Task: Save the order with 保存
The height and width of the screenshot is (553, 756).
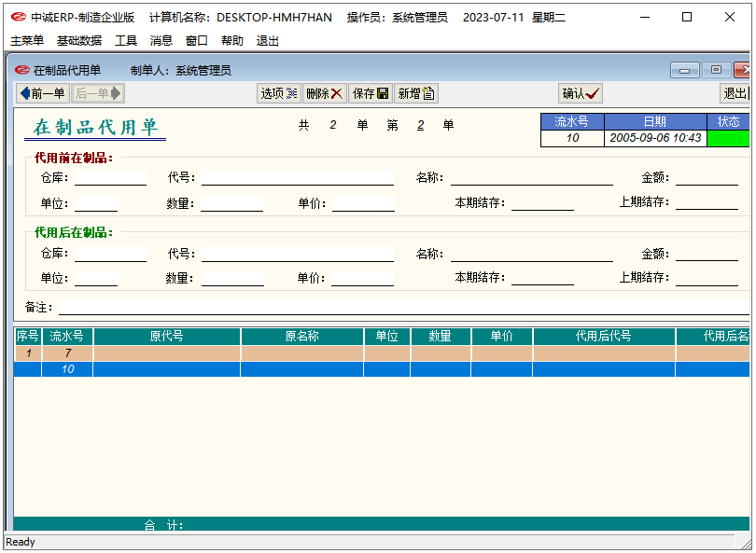Action: [x=371, y=93]
